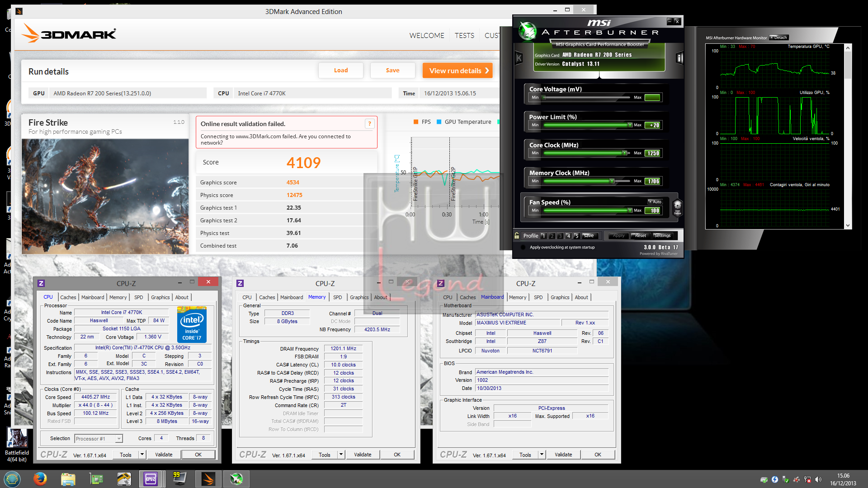Open Firefox from the taskbar
This screenshot has height=488, width=868.
40,479
